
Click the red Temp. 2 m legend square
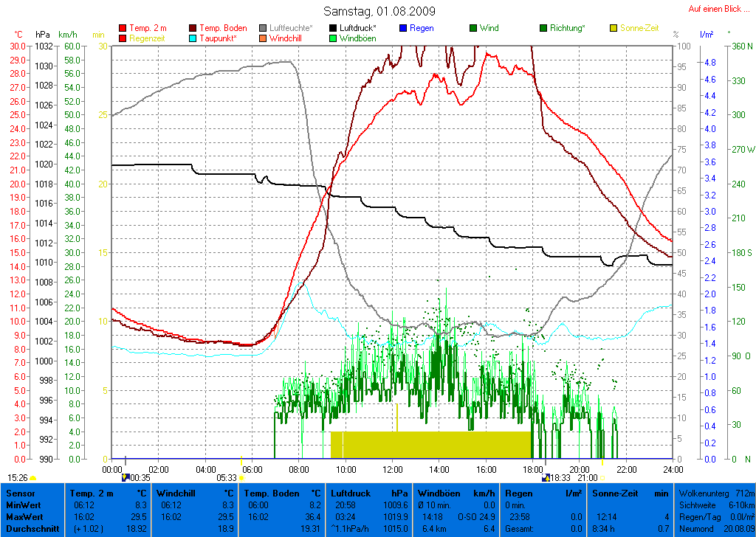[123, 29]
